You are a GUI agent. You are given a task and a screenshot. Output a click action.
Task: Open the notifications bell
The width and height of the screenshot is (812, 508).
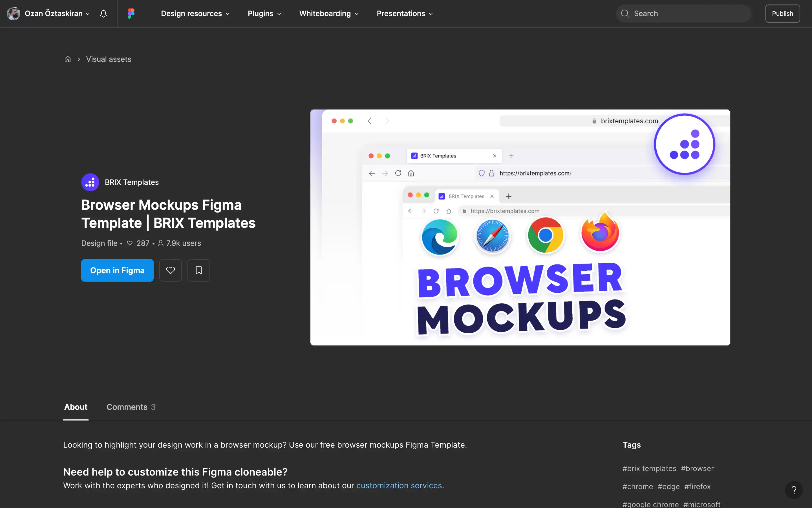coord(103,14)
